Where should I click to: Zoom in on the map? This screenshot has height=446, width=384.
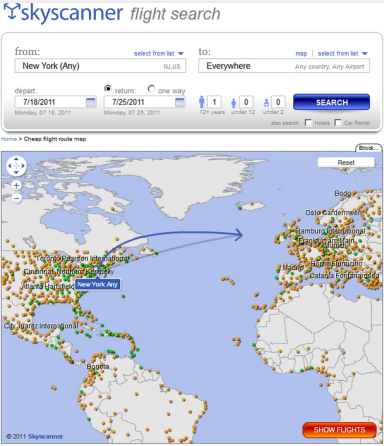[16, 185]
